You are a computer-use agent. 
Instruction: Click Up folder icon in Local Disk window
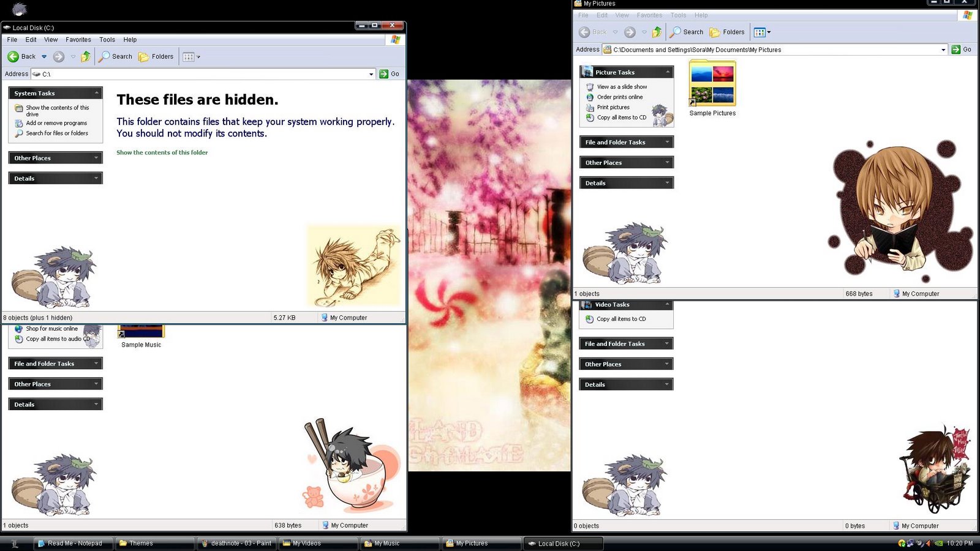(x=86, y=56)
